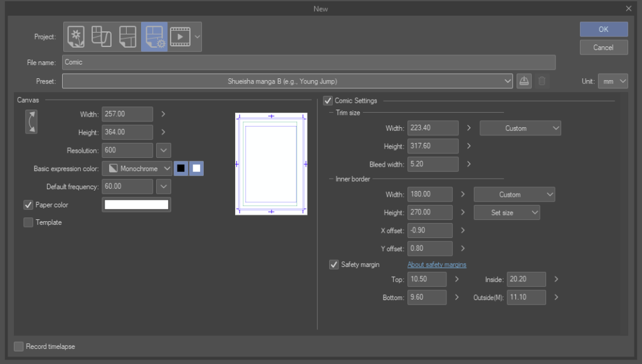Select the Webtoon project type icon
The image size is (642, 364).
(x=102, y=37)
